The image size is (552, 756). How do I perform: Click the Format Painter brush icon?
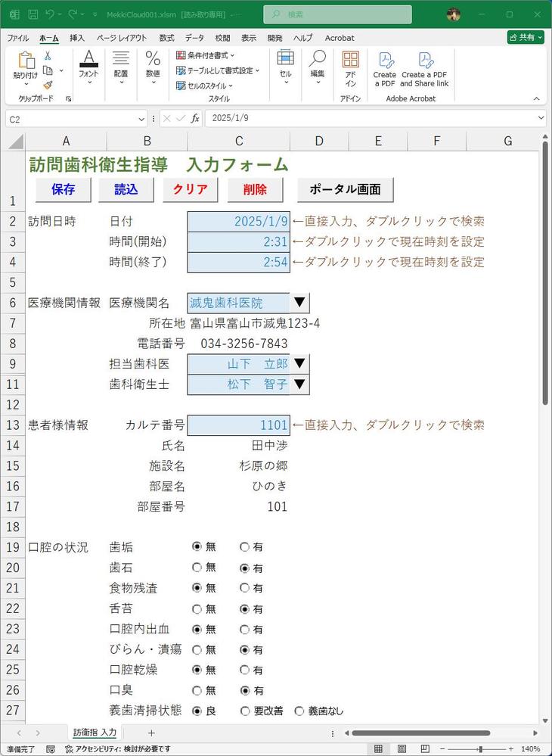[48, 86]
